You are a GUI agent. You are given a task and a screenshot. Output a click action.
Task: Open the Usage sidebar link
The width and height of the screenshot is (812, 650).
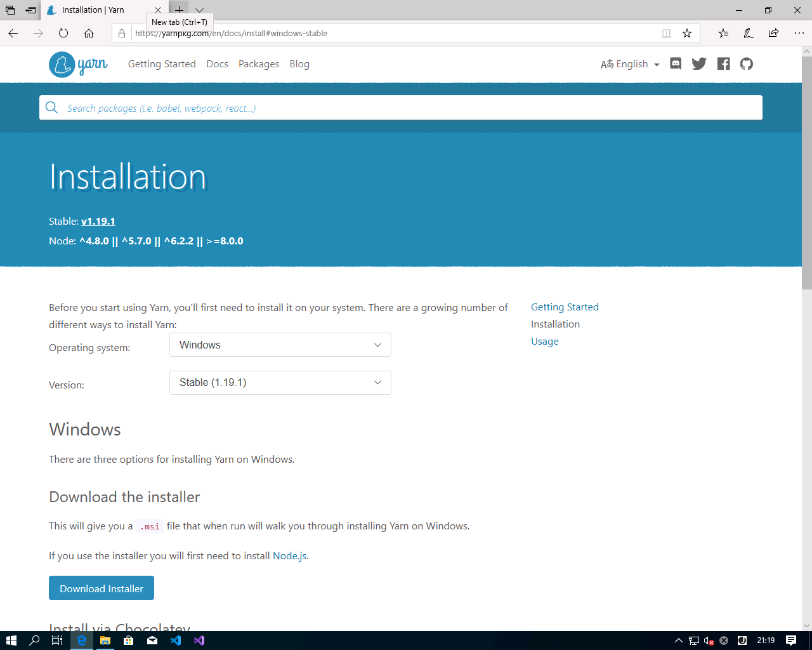[x=545, y=342]
